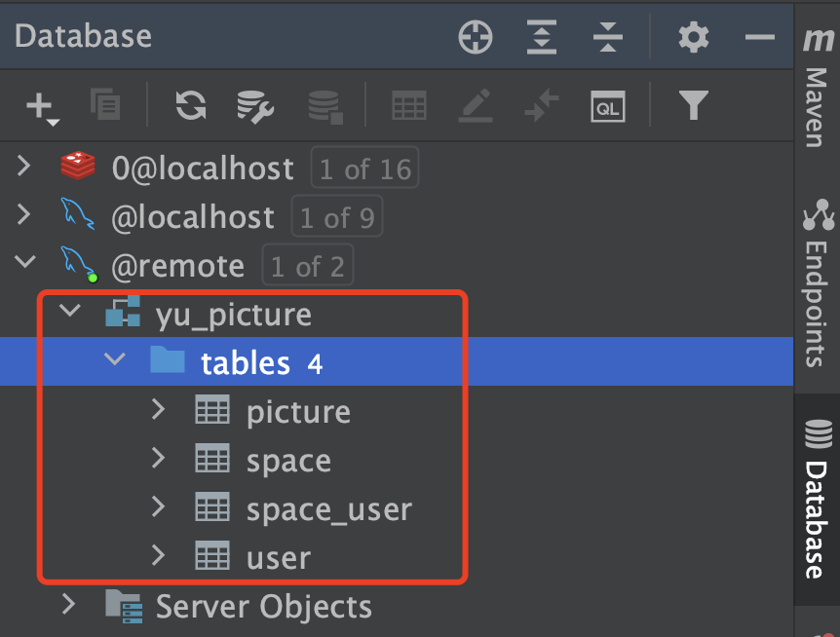This screenshot has width=840, height=637.
Task: Expand the space_user table node
Action: (159, 507)
